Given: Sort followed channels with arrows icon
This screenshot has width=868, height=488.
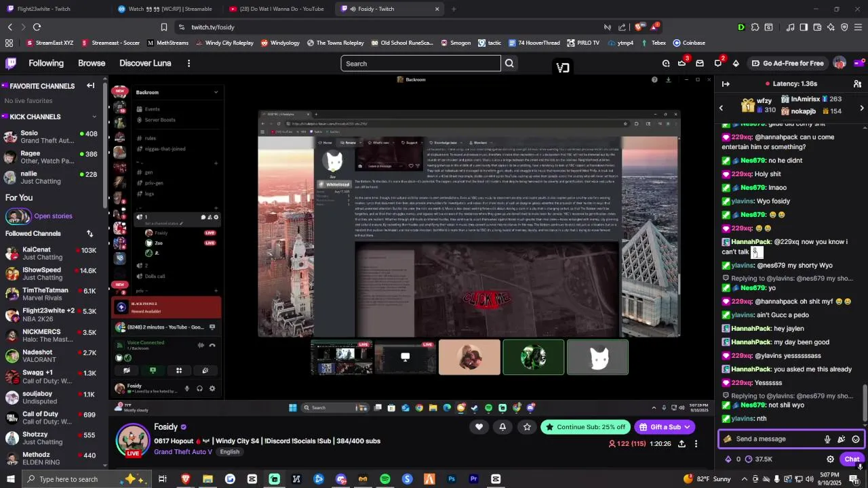Looking at the screenshot, I should tap(90, 233).
